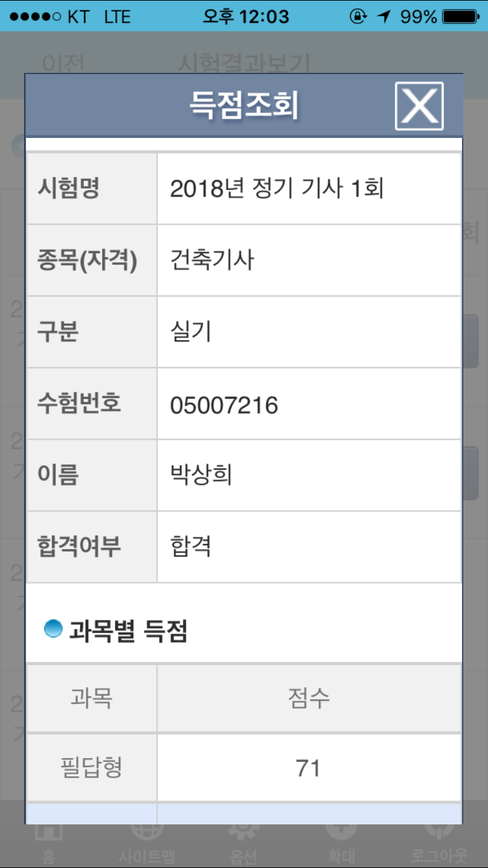The height and width of the screenshot is (868, 488).
Task: Tap the 필답형 score 71
Action: point(308,768)
